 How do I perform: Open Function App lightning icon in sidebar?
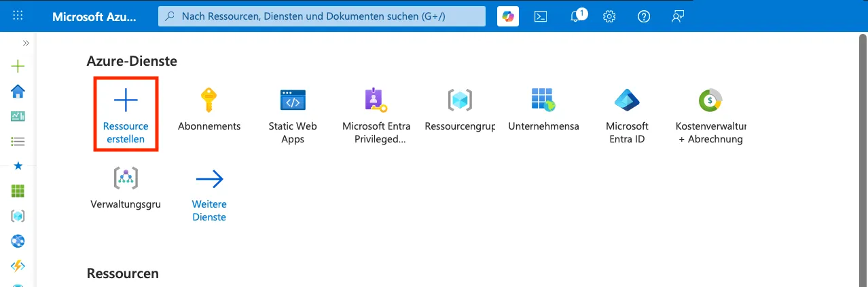pyautogui.click(x=18, y=265)
